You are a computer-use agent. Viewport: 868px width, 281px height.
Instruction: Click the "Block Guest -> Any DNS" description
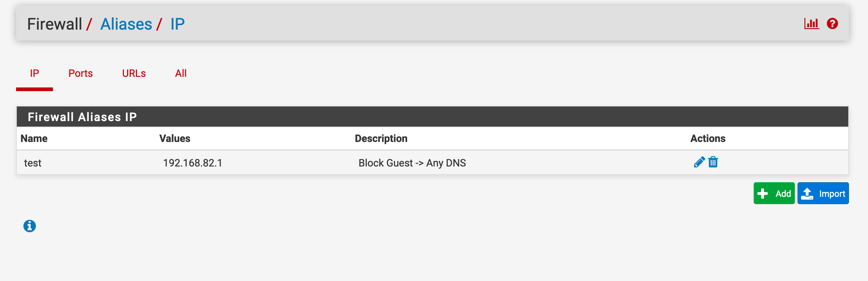pyautogui.click(x=412, y=163)
